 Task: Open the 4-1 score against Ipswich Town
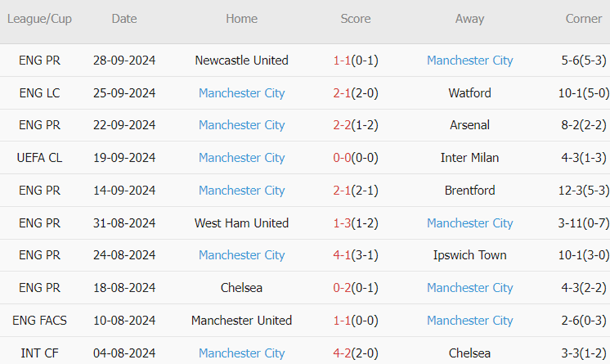(342, 255)
